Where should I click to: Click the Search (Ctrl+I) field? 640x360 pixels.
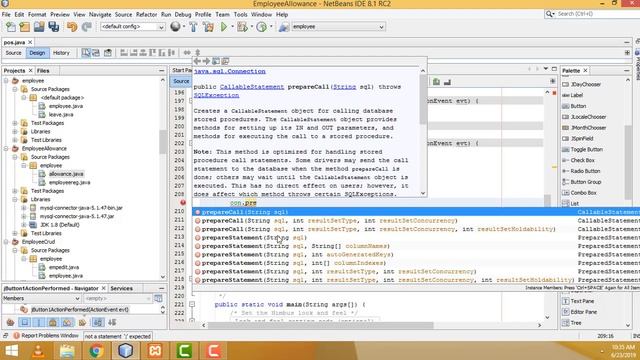point(596,14)
